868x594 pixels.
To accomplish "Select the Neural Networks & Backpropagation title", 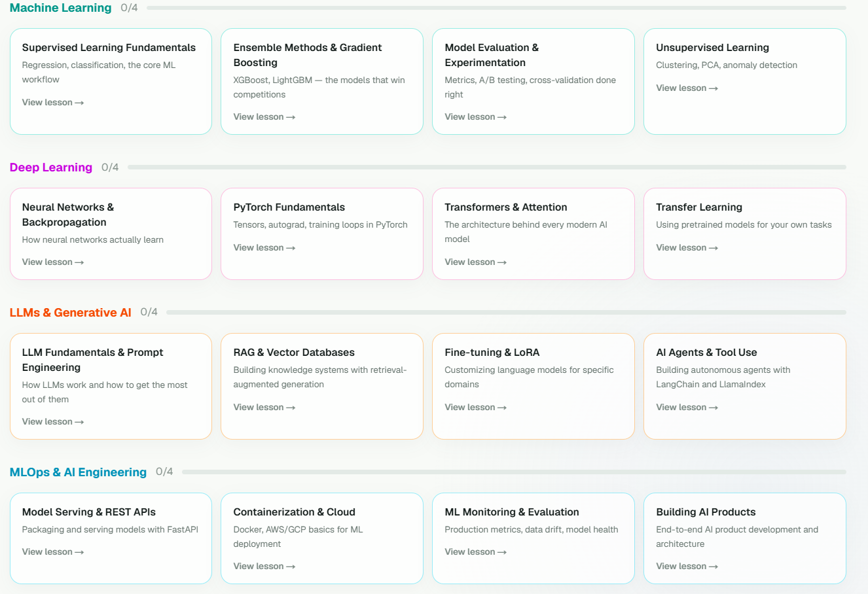I will 68,215.
